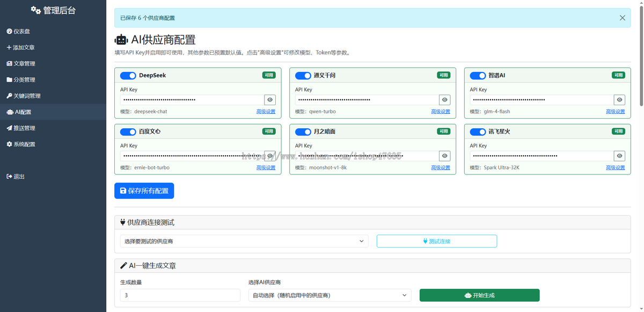Open DeepSeek 高级设置 link
This screenshot has height=312, width=644.
(x=266, y=112)
